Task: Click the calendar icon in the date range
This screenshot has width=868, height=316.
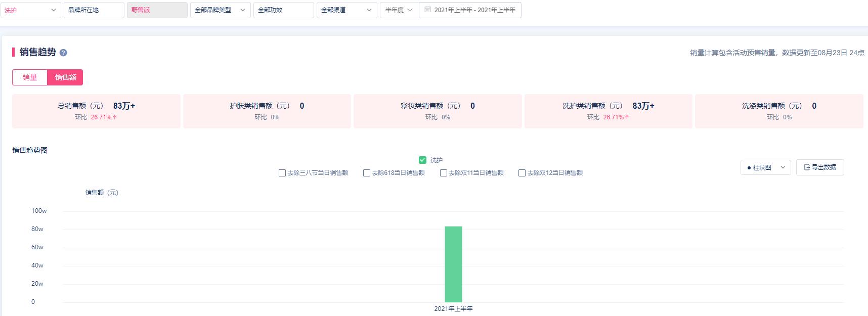Action: (x=427, y=10)
